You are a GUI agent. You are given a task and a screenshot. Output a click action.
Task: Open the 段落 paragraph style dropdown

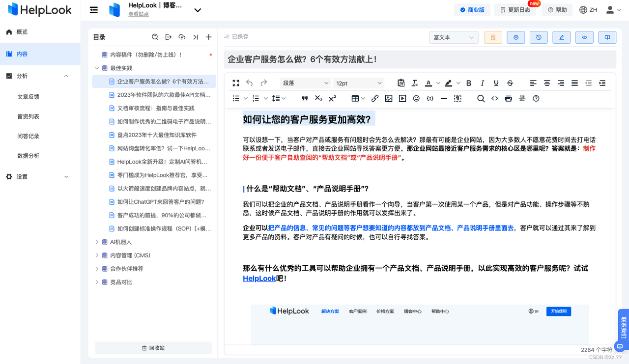305,83
